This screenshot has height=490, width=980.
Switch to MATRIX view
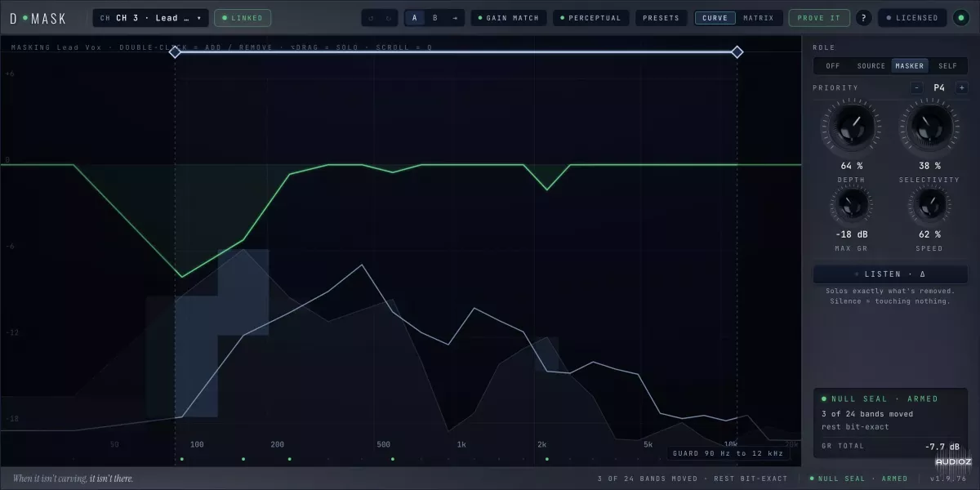(758, 18)
